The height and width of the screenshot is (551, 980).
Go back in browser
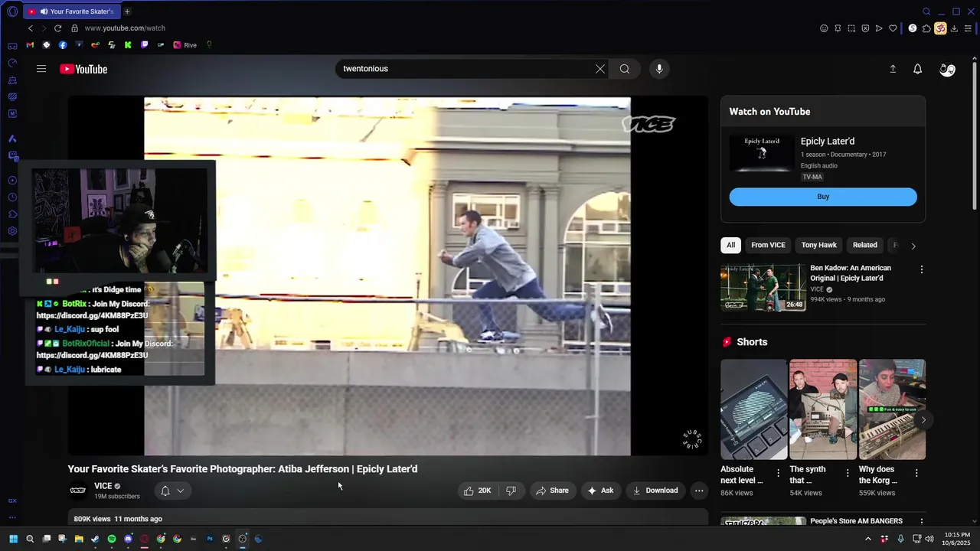(31, 28)
